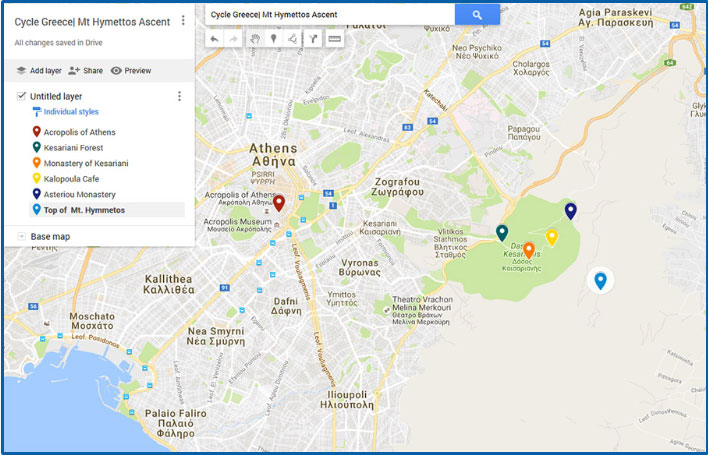Click the Untitled layer name

56,96
